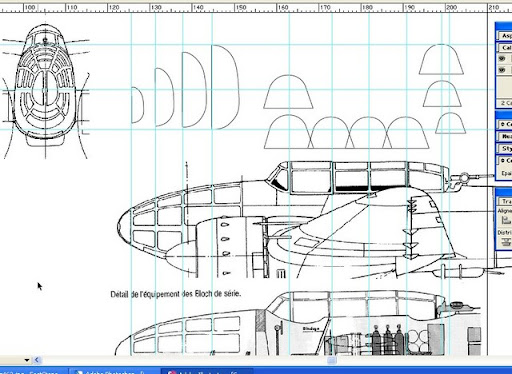
Task: Click the distribute objects icon
Action: pyautogui.click(x=507, y=242)
